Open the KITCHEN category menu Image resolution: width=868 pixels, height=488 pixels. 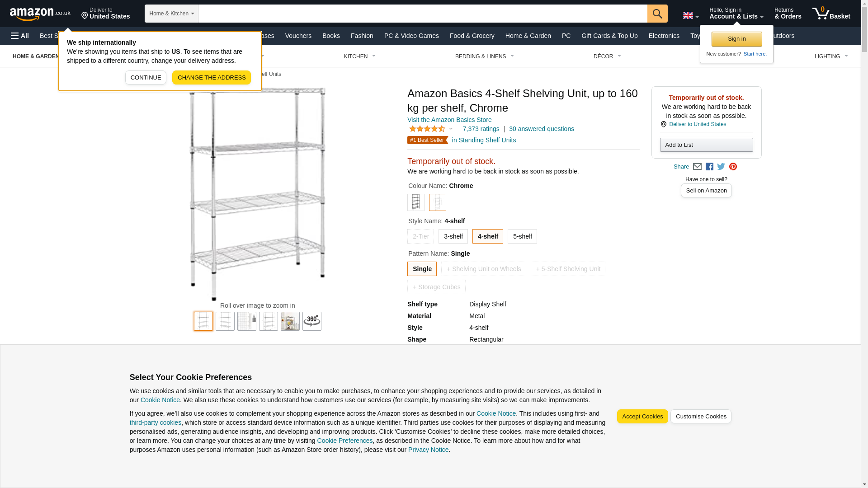360,56
